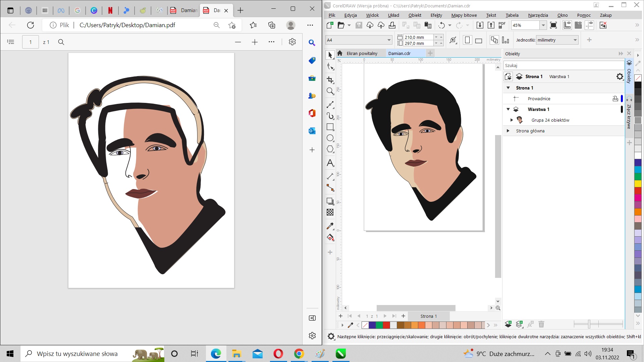Expand Grupa 24 obiektów tree item
This screenshot has height=362, width=644.
[x=512, y=120]
